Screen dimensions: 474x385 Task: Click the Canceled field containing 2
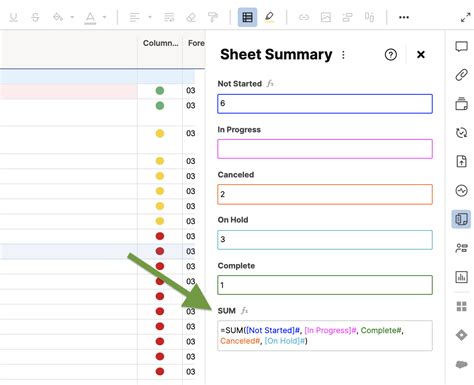pos(325,194)
